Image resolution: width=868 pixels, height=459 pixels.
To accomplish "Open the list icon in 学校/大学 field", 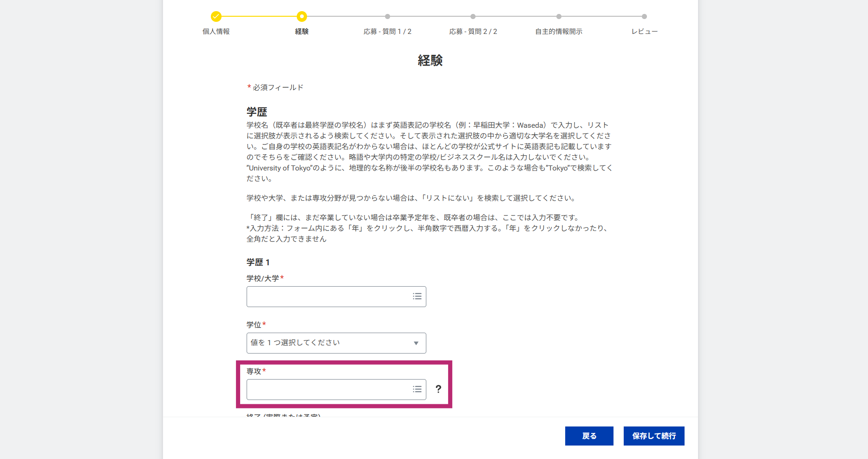I will click(x=417, y=296).
